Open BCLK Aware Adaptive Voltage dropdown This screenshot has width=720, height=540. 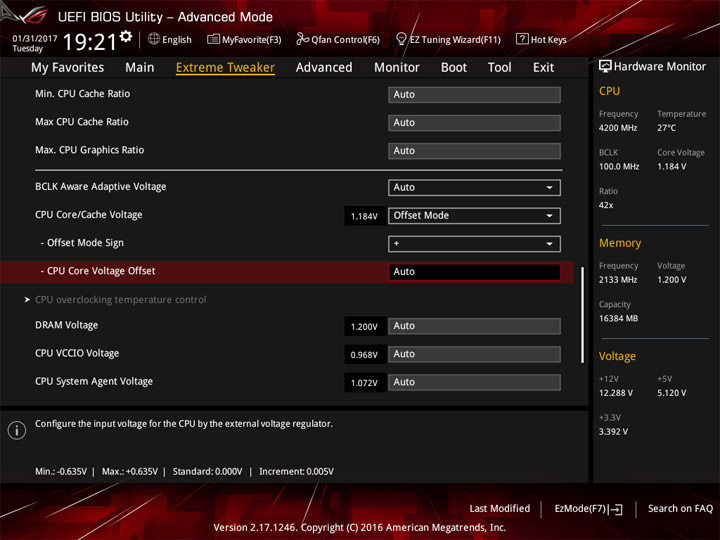tap(474, 187)
